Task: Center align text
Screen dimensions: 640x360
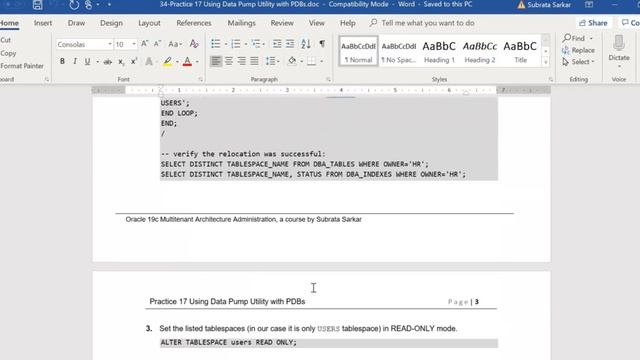Action: [x=229, y=61]
